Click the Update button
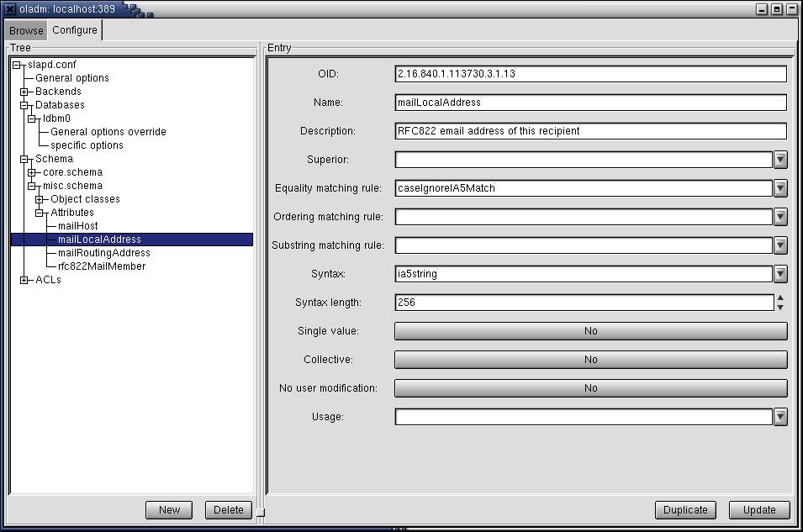Image resolution: width=803 pixels, height=532 pixels. pos(758,509)
